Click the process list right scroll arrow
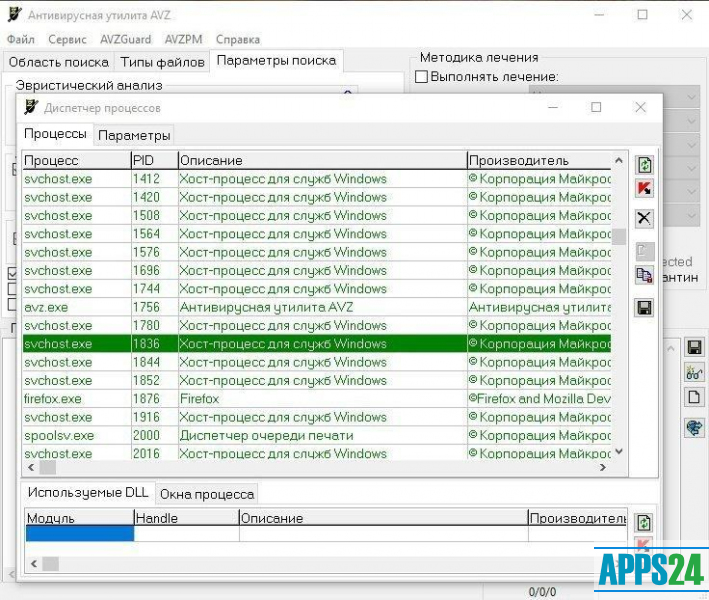This screenshot has width=709, height=600. tap(603, 468)
